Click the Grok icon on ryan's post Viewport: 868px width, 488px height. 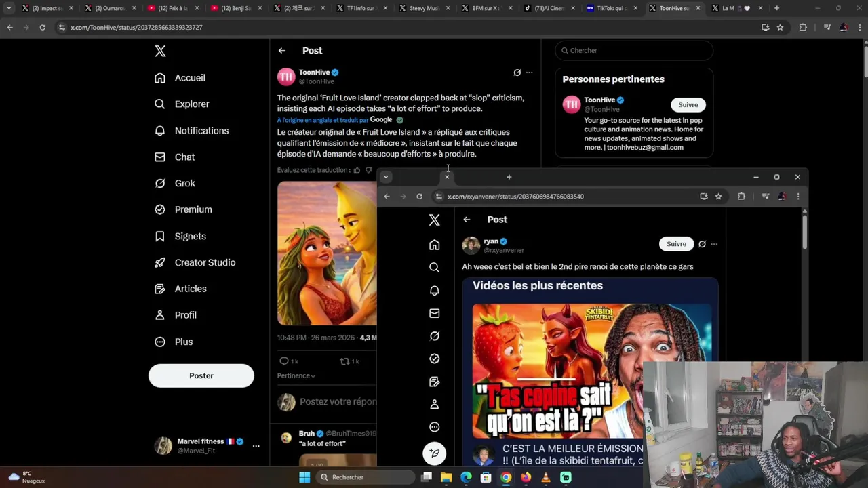click(702, 244)
